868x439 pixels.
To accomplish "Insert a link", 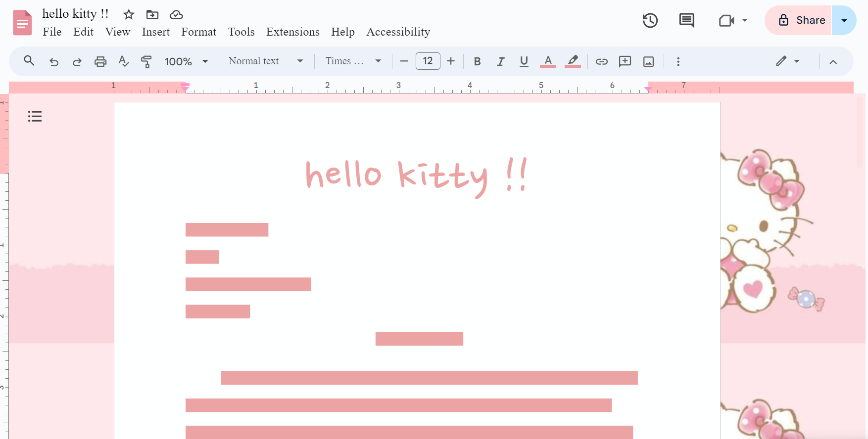I will (601, 61).
